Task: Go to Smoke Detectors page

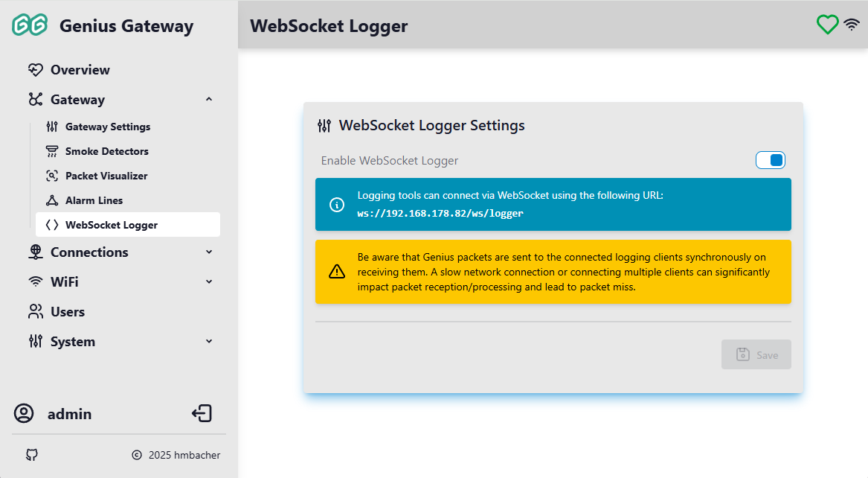Action: tap(106, 151)
